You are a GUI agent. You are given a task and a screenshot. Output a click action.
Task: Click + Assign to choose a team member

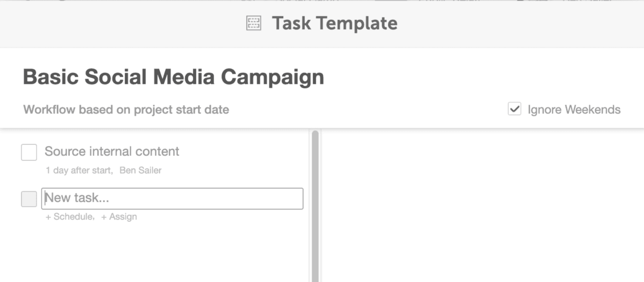(x=119, y=217)
